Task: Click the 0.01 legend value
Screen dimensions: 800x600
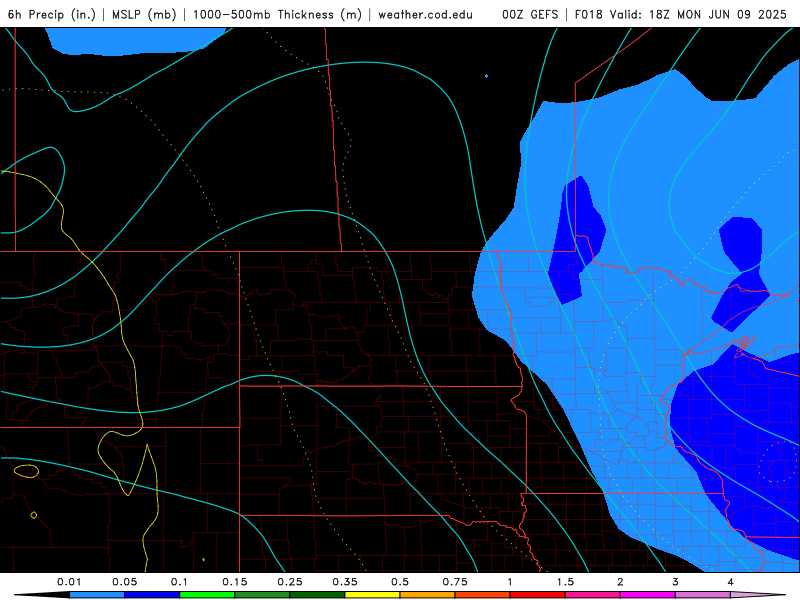Action: pos(69,582)
